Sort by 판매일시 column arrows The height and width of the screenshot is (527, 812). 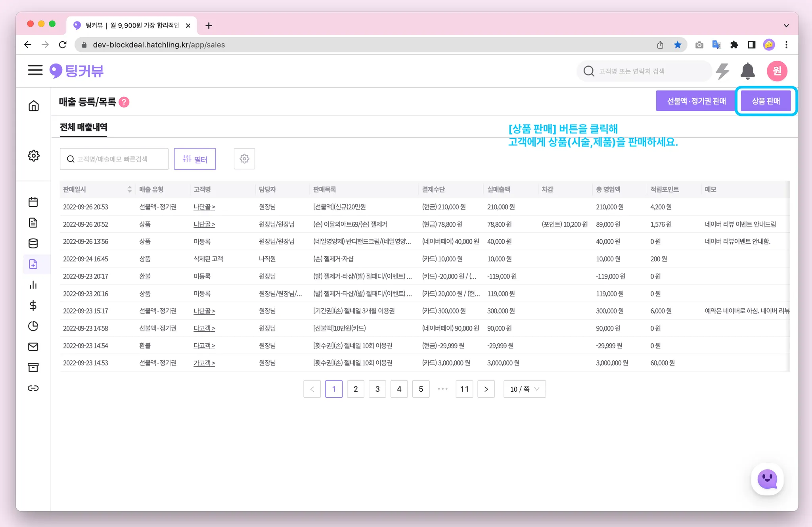pyautogui.click(x=129, y=189)
